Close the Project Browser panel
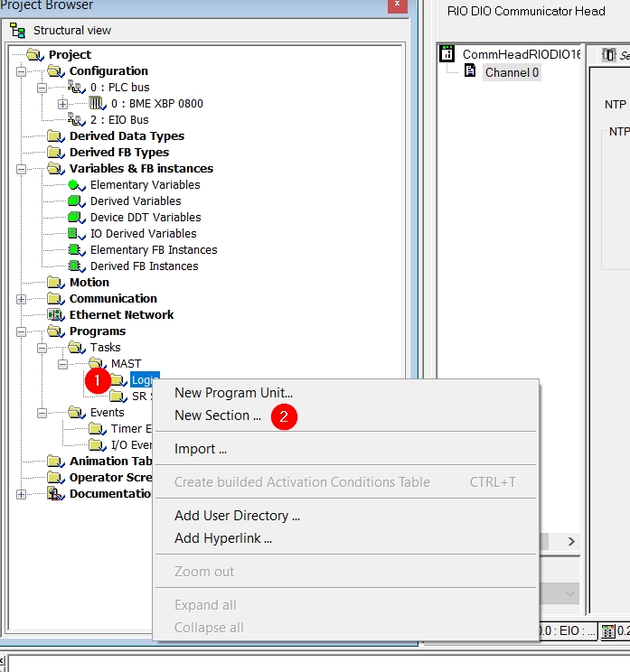The image size is (630, 672). pyautogui.click(x=397, y=5)
